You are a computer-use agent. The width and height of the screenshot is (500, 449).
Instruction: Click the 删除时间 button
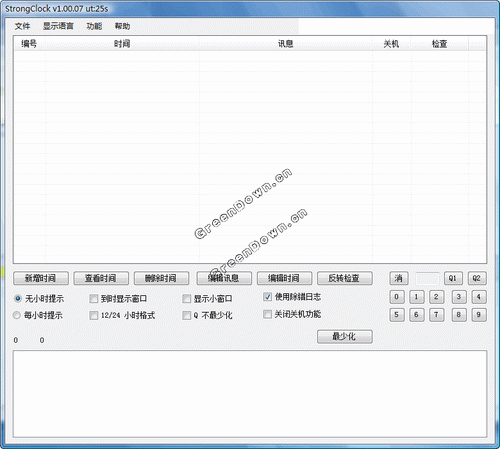[x=161, y=278]
